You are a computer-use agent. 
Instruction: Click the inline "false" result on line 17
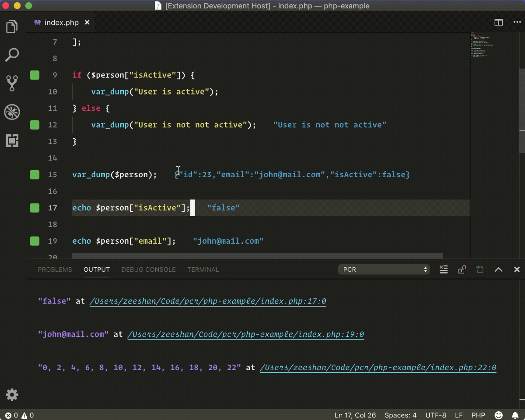(x=224, y=208)
